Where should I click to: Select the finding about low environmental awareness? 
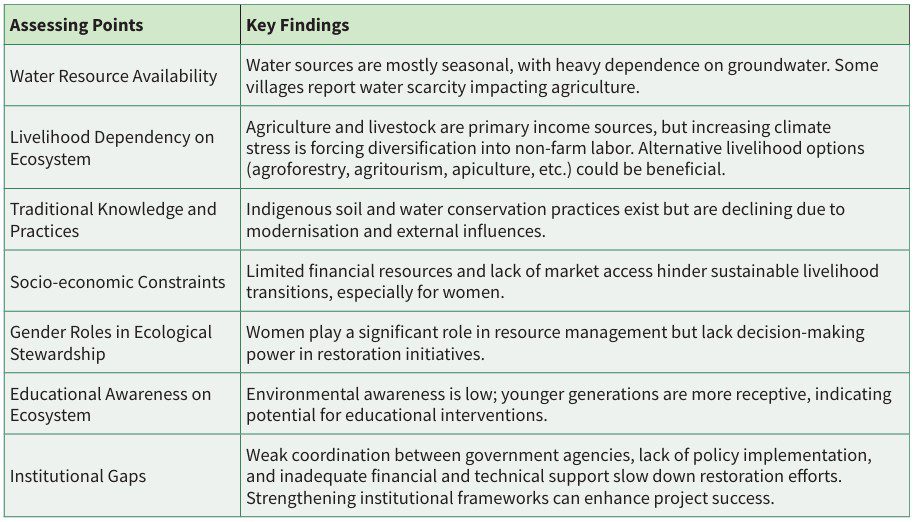567,404
